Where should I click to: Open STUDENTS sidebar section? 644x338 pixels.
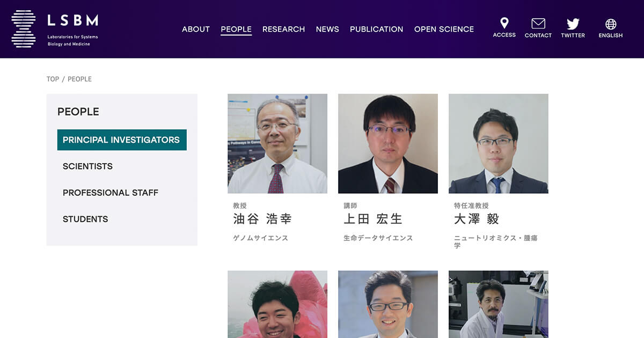[x=85, y=219]
